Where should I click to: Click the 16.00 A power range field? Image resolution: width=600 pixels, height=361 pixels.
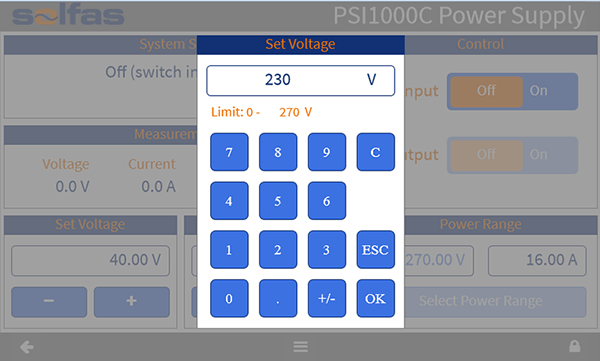[537, 261]
